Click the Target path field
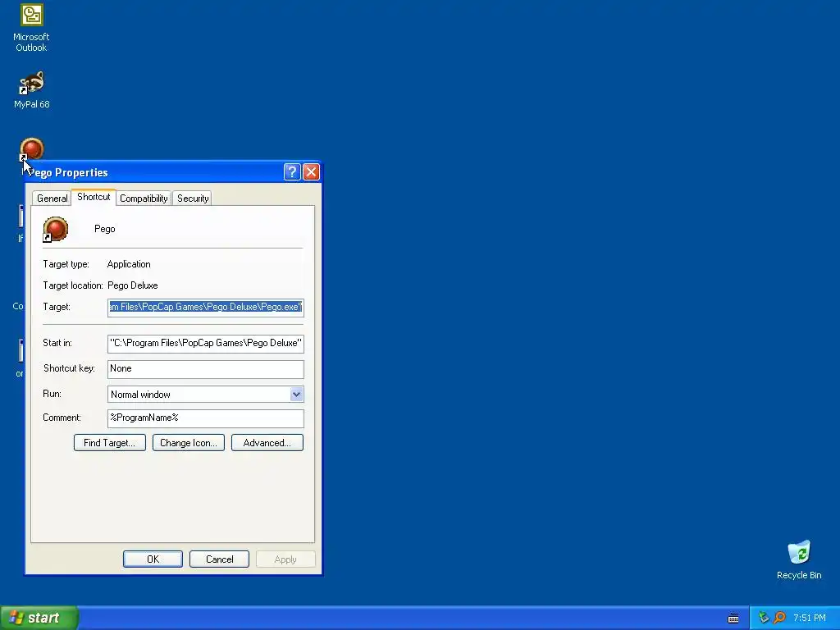 206,308
